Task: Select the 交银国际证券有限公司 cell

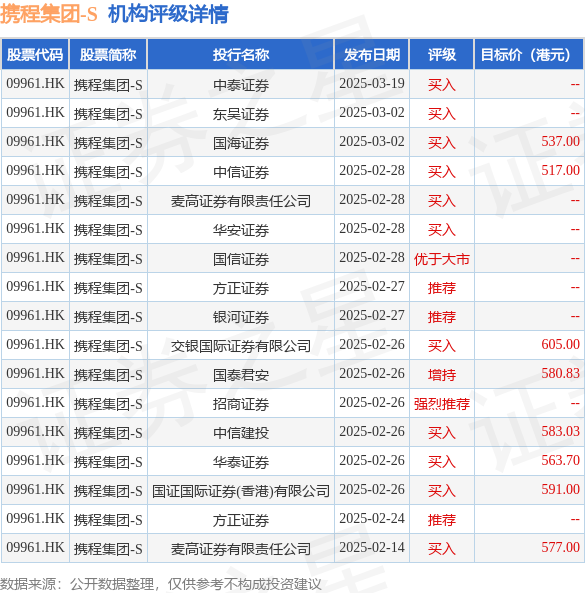Action: pyautogui.click(x=241, y=346)
